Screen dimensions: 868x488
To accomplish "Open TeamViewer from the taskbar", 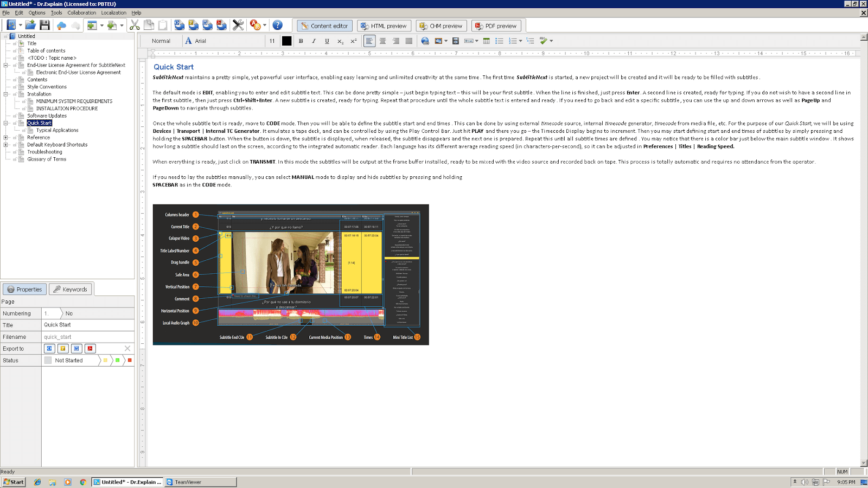I will 201,482.
